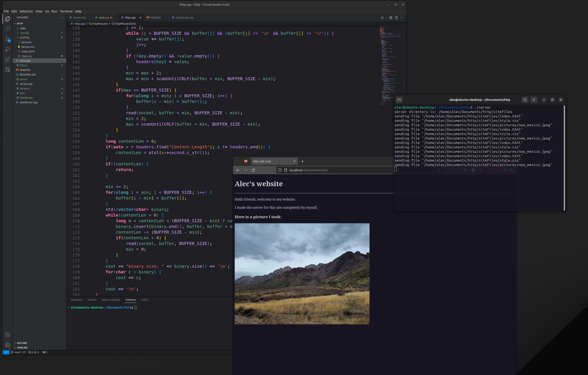This screenshot has height=375, width=588.
Task: Open the DEBUG CONSOLE panel tab
Action: [x=111, y=300]
